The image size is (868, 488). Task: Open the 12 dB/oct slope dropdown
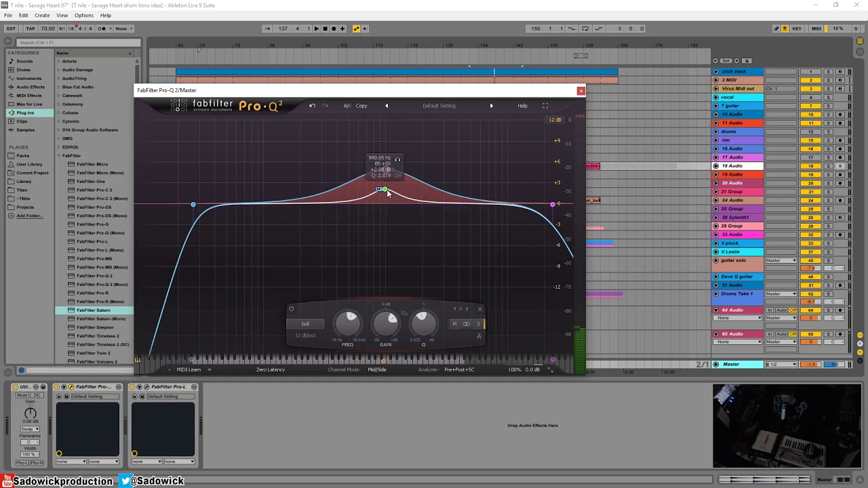pyautogui.click(x=305, y=335)
